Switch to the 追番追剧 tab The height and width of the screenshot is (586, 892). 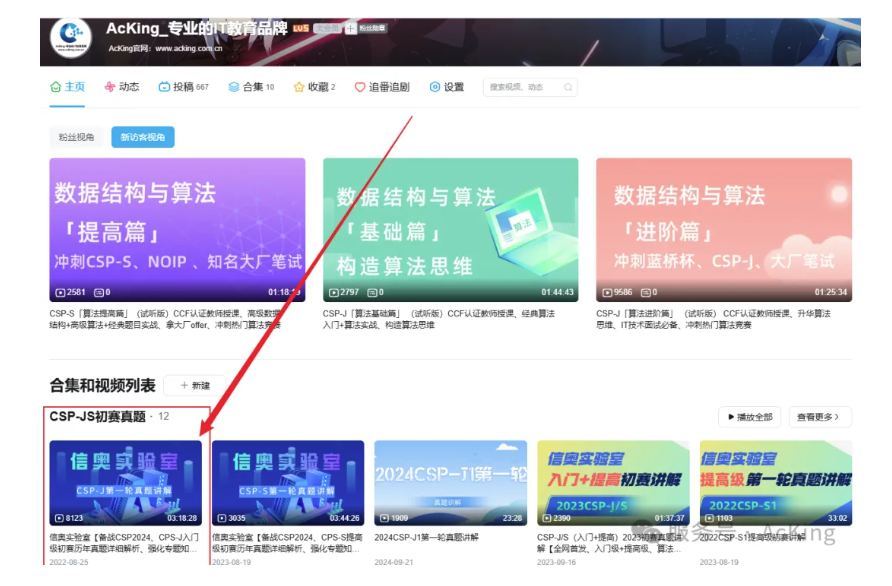(382, 87)
